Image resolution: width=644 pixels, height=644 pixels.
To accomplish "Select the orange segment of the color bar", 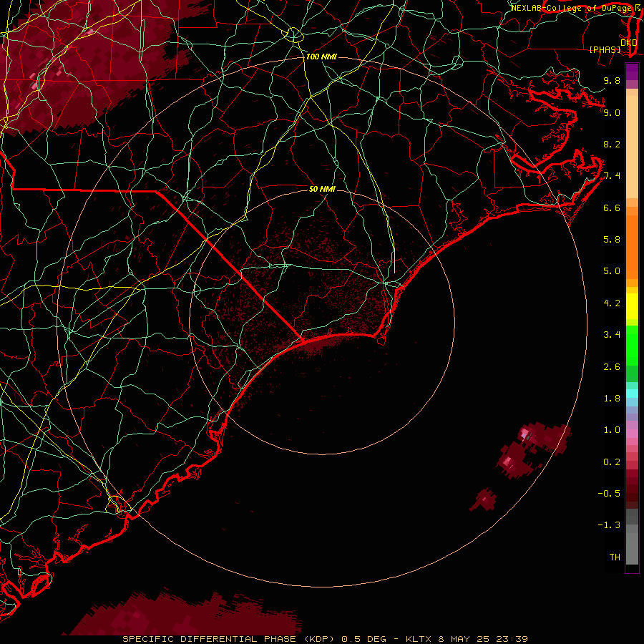I will (x=632, y=246).
